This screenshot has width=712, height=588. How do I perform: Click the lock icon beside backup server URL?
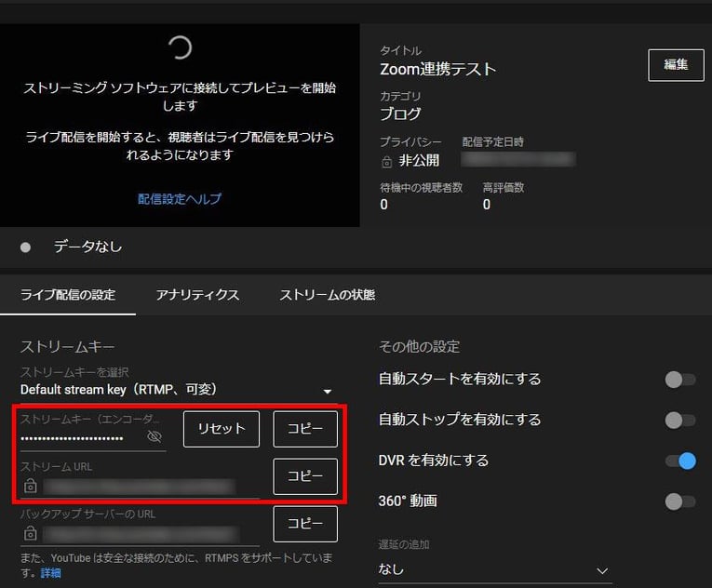[x=31, y=532]
